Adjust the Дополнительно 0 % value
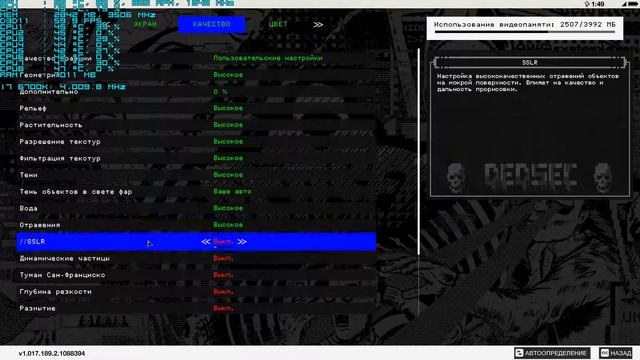This screenshot has height=360, width=640. click(220, 92)
